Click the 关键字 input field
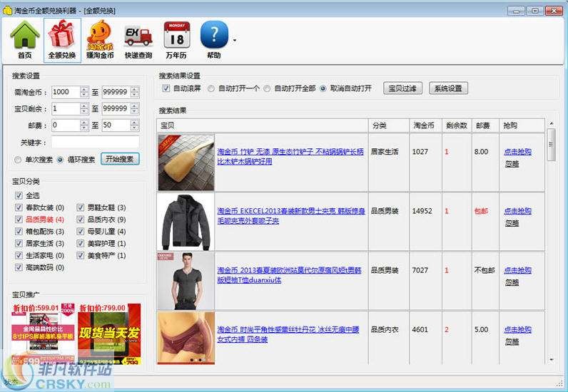This screenshot has width=568, height=392. click(x=96, y=143)
